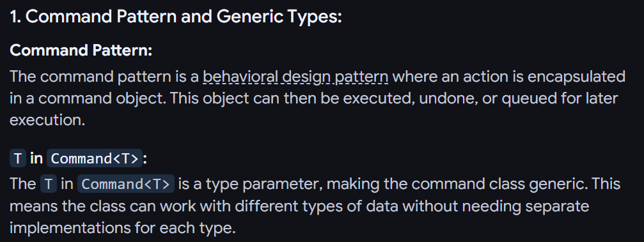Click the '1. Command Pattern and Generic Types:' heading
Image resolution: width=644 pixels, height=242 pixels.
(176, 17)
